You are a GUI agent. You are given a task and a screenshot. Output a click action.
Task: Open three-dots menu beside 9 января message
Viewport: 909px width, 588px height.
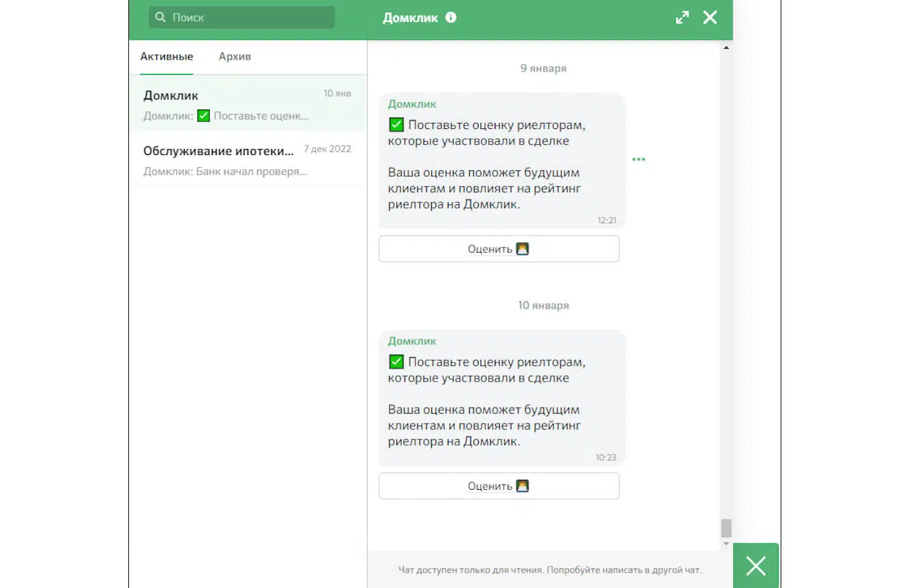coord(639,159)
